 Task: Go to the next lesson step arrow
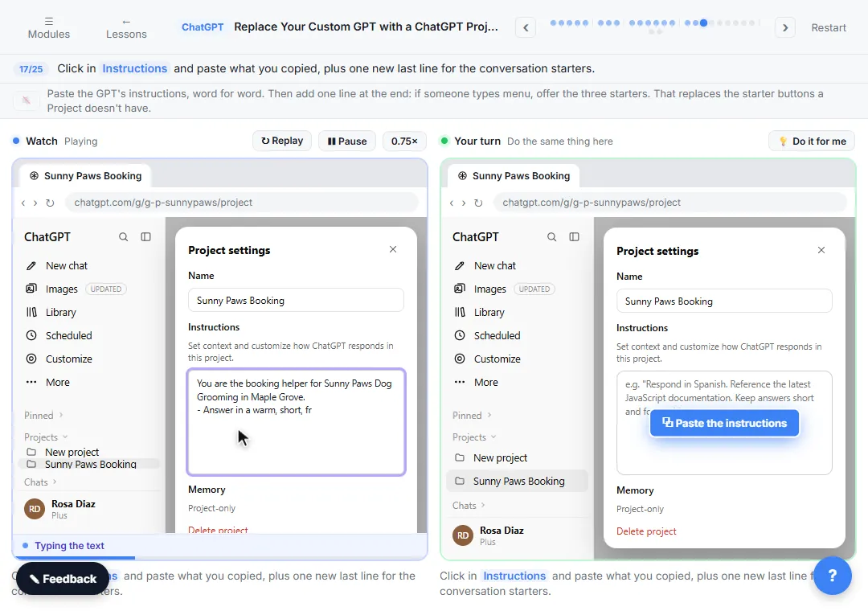pyautogui.click(x=785, y=27)
